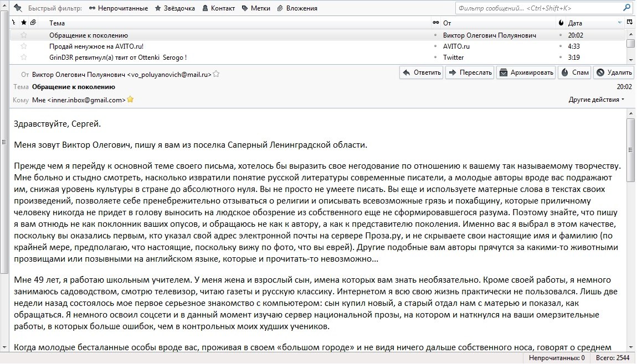Toggle read dot for AVITO.ru message
Screen dimensions: 637x364
coord(435,46)
